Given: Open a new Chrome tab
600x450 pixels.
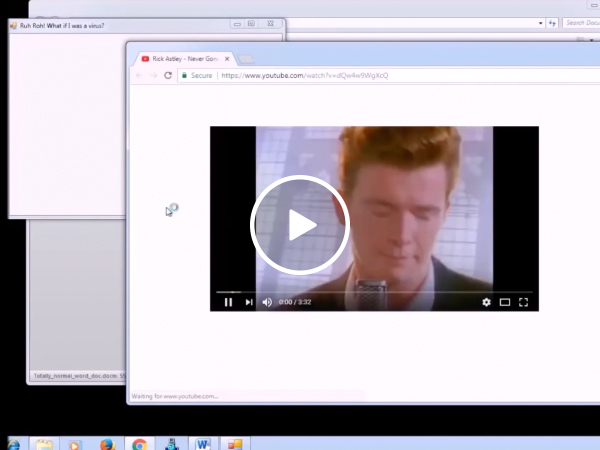Looking at the screenshot, I should pos(246,59).
